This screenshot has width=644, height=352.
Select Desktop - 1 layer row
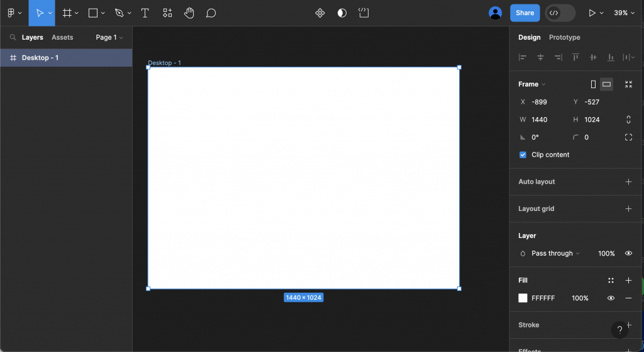coord(66,58)
